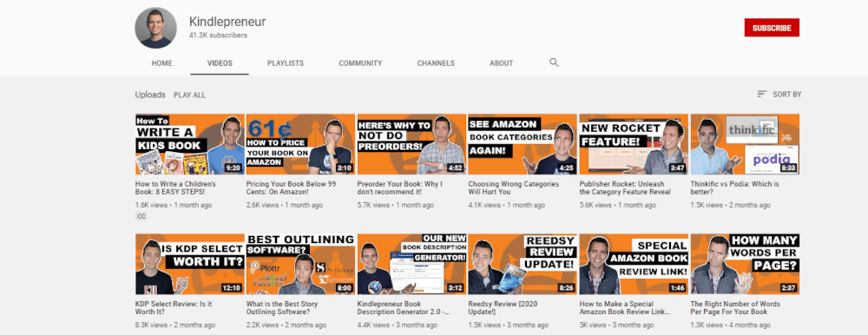Click the CC closed captions badge
The width and height of the screenshot is (868, 335).
click(141, 216)
